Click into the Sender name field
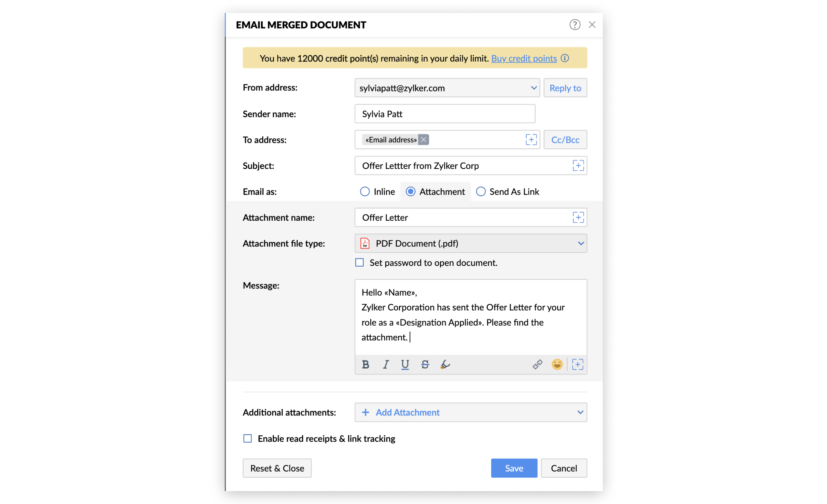The height and width of the screenshot is (504, 827). coord(445,114)
